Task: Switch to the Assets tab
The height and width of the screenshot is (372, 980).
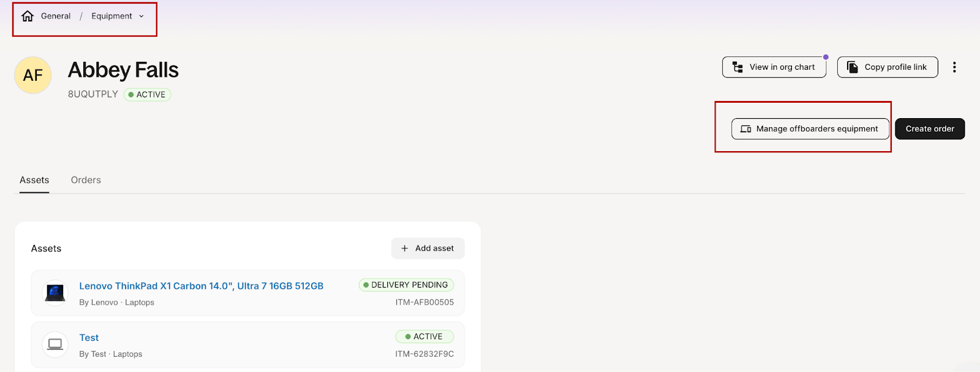Action: click(x=34, y=180)
